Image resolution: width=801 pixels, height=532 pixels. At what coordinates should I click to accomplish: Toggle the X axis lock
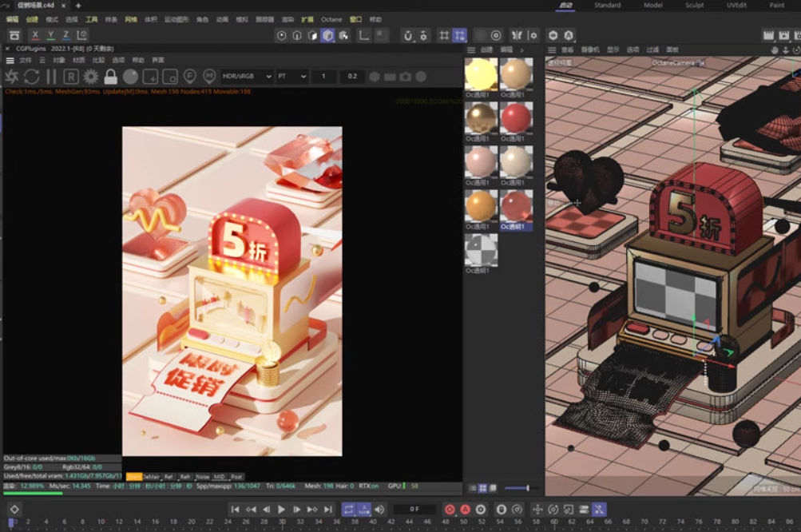[x=35, y=35]
